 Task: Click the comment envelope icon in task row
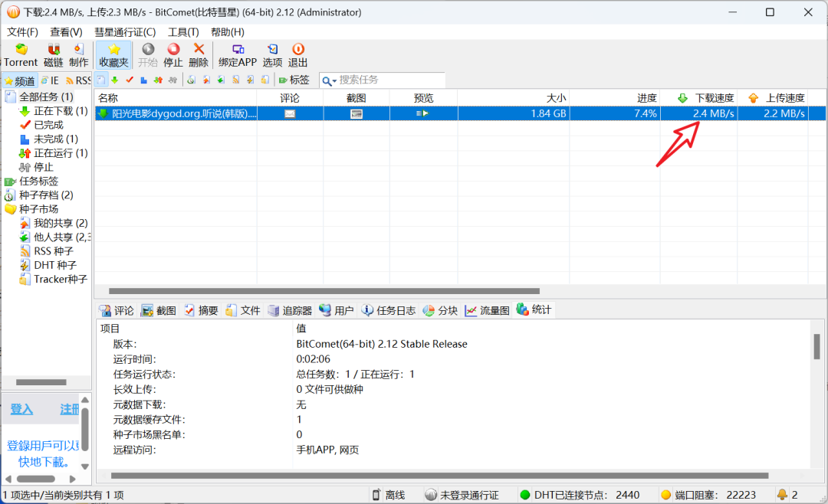tap(290, 113)
